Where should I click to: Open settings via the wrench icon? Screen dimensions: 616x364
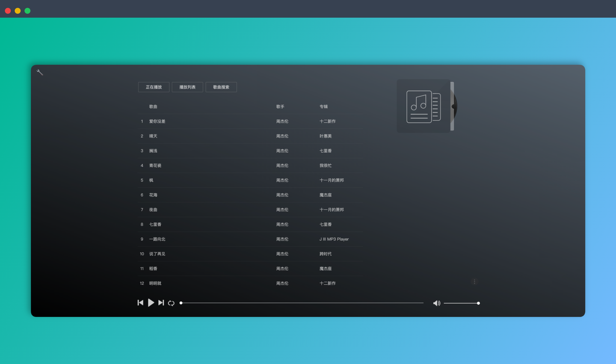[x=40, y=72]
